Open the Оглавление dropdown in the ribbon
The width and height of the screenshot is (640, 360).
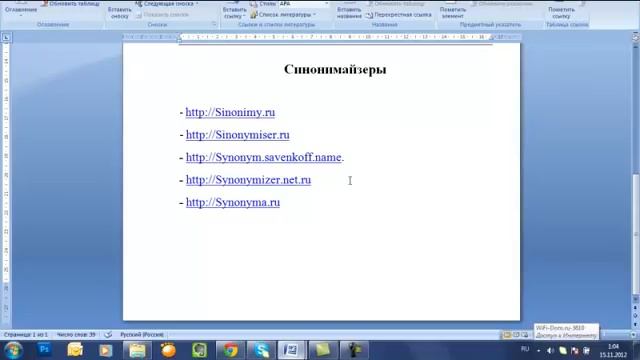pyautogui.click(x=21, y=10)
